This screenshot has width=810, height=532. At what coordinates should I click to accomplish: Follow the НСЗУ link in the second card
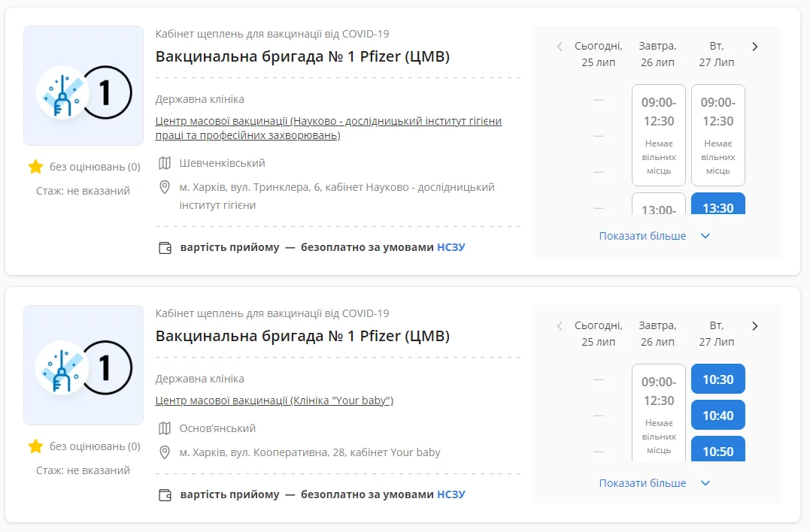click(x=451, y=494)
